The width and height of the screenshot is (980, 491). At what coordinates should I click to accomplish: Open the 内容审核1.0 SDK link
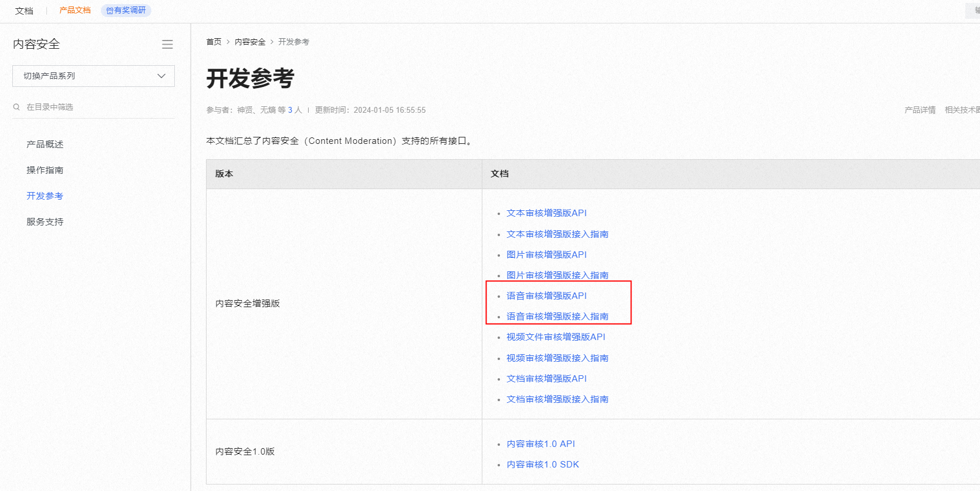pos(543,464)
